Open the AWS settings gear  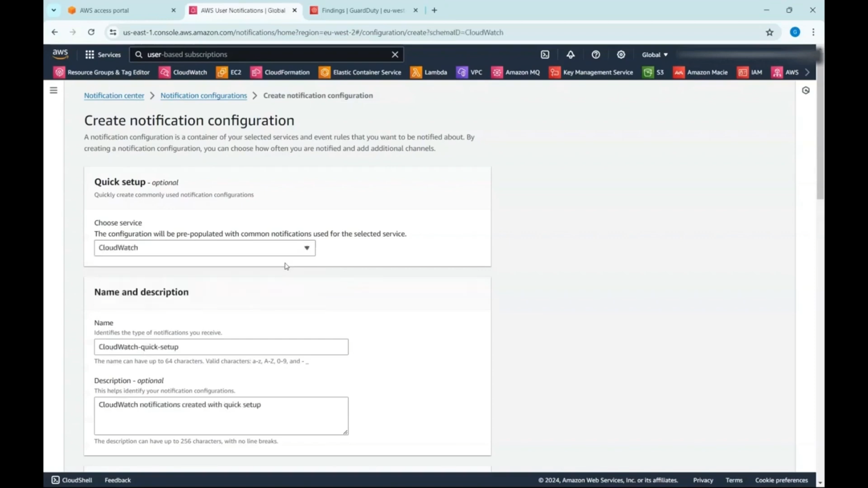click(621, 54)
